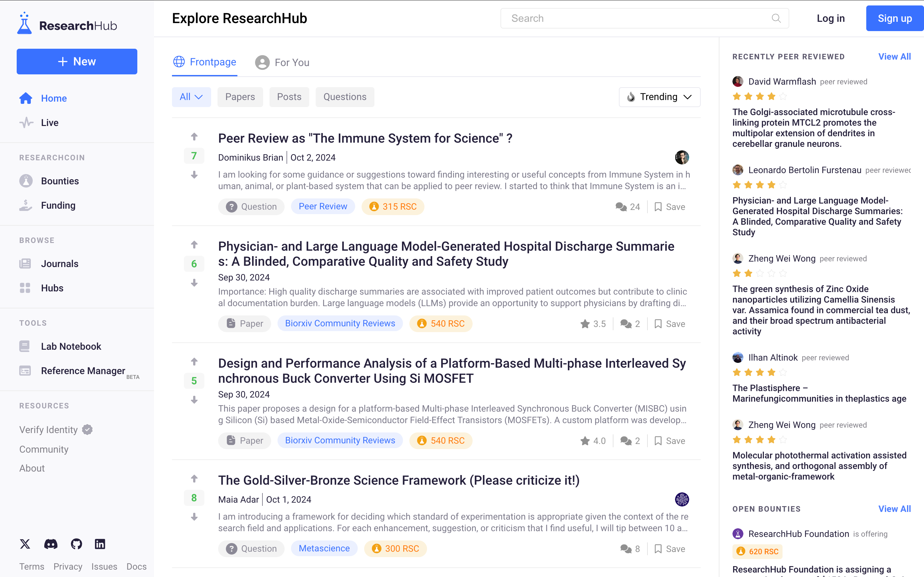Click the LinkedIn icon in footer
924x577 pixels.
point(100,544)
